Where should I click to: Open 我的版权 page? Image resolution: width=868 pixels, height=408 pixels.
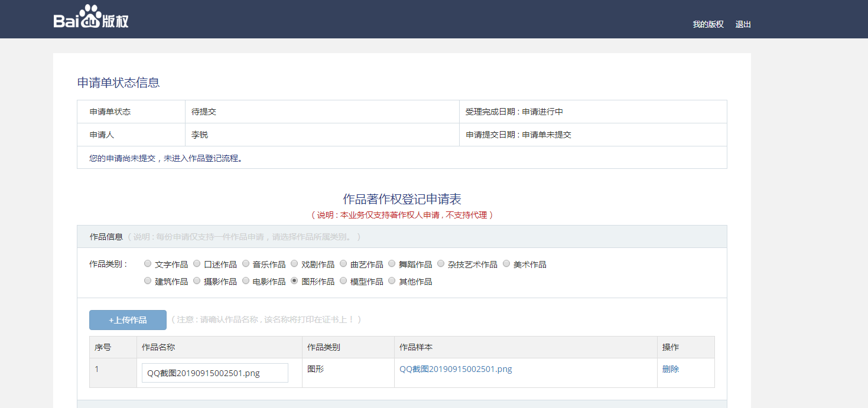[707, 24]
